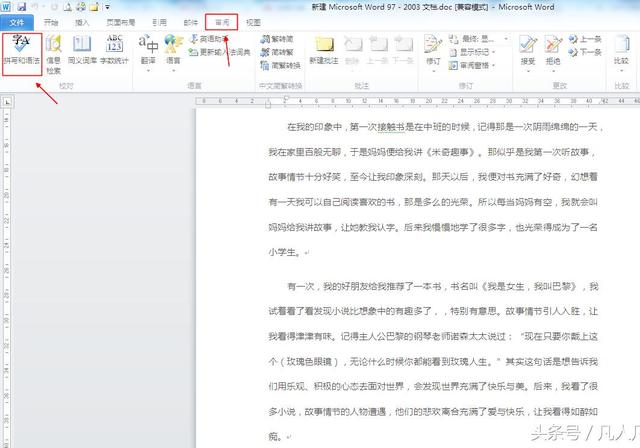
Task: Open Chinese conversion options (简繁转换)
Action: coord(280,65)
